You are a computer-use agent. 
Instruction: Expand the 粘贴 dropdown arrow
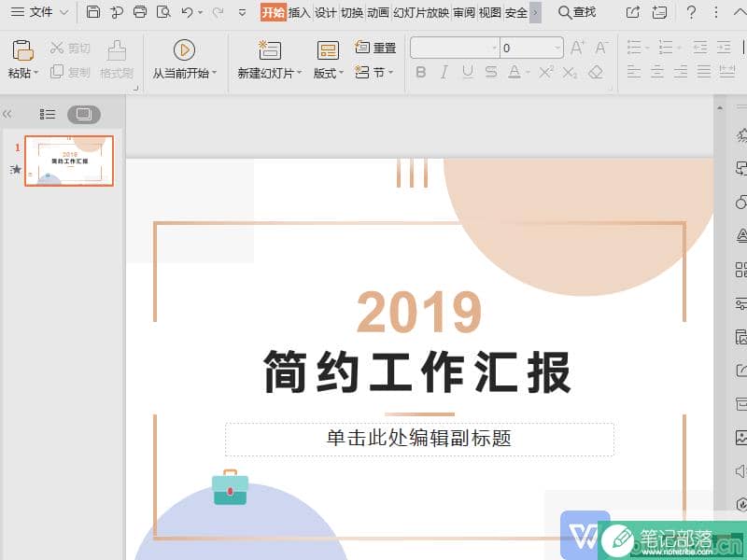(x=35, y=73)
